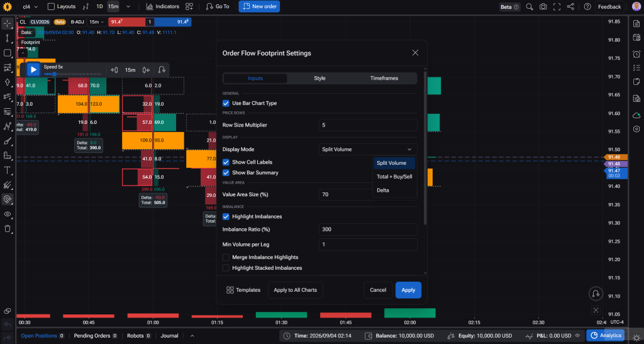The width and height of the screenshot is (644, 344).
Task: Switch to the Timeframes tab
Action: tap(384, 79)
